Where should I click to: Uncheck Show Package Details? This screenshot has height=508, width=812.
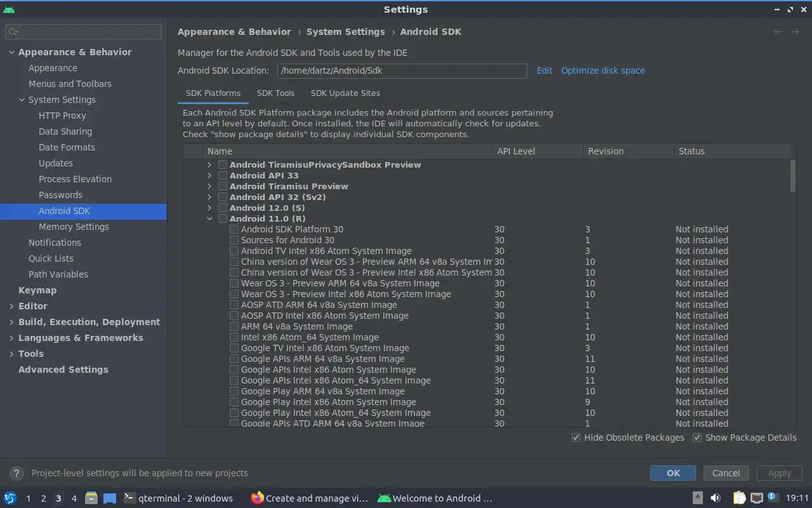(697, 438)
